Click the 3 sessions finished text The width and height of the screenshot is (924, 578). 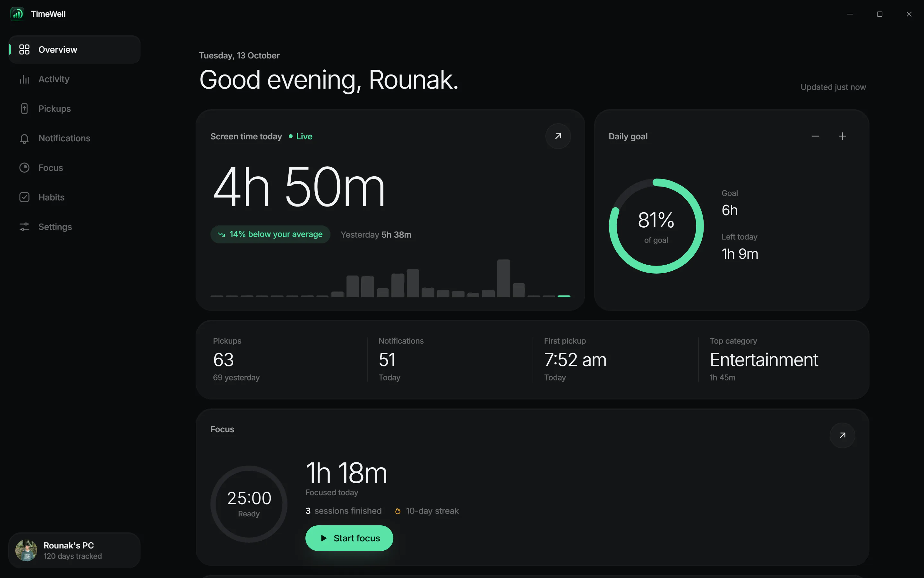point(343,511)
